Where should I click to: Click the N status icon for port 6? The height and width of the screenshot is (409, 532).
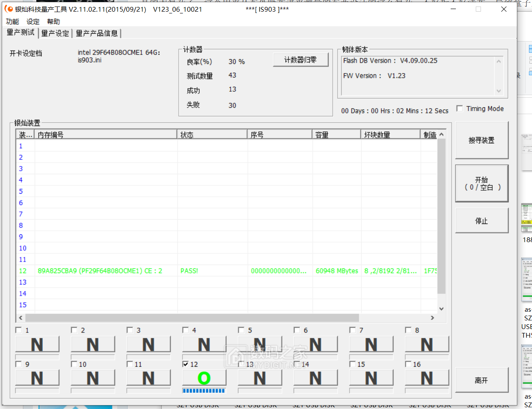pos(315,345)
